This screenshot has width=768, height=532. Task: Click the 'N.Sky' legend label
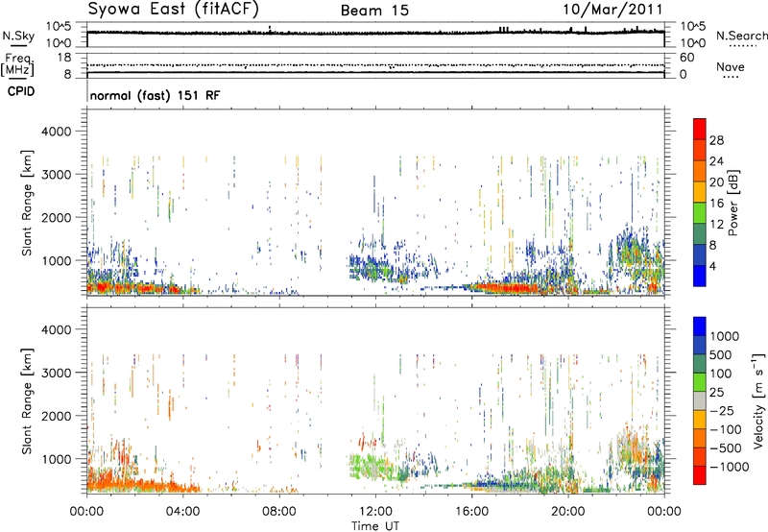(x=18, y=36)
